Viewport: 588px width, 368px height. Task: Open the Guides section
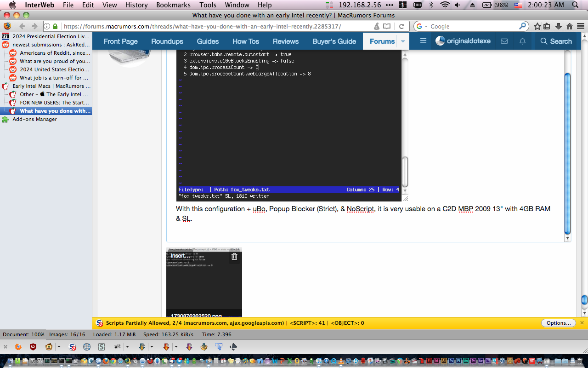pyautogui.click(x=208, y=41)
